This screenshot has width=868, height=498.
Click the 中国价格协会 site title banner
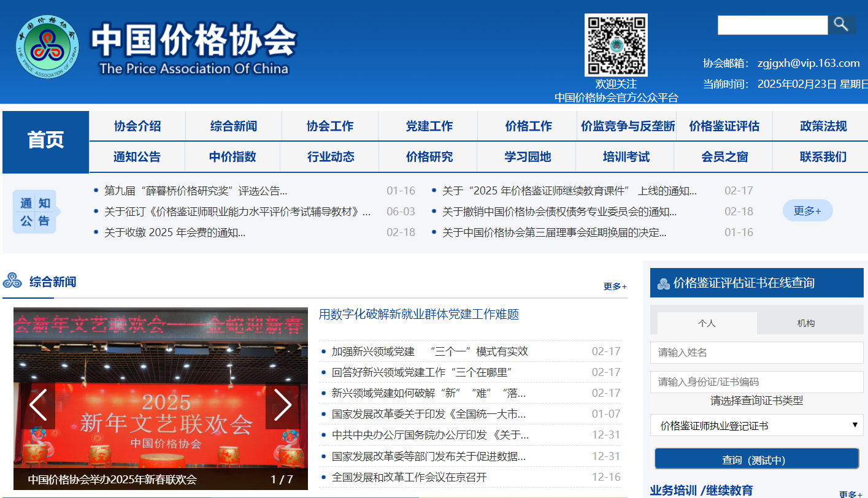[194, 48]
